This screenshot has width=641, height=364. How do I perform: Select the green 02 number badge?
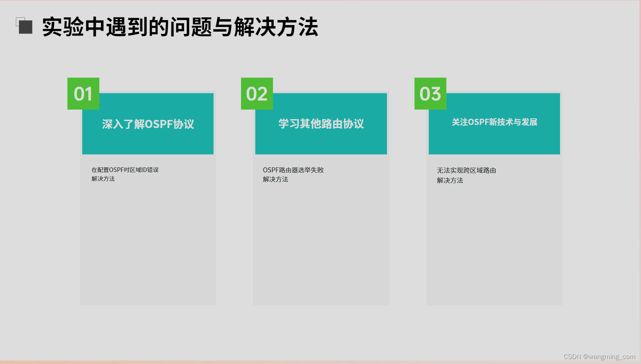[x=257, y=94]
